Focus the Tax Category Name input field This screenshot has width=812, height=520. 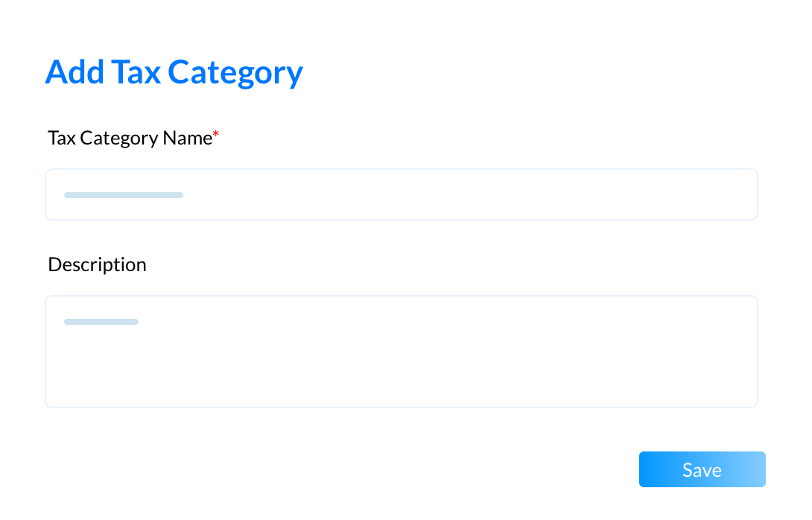pos(402,194)
